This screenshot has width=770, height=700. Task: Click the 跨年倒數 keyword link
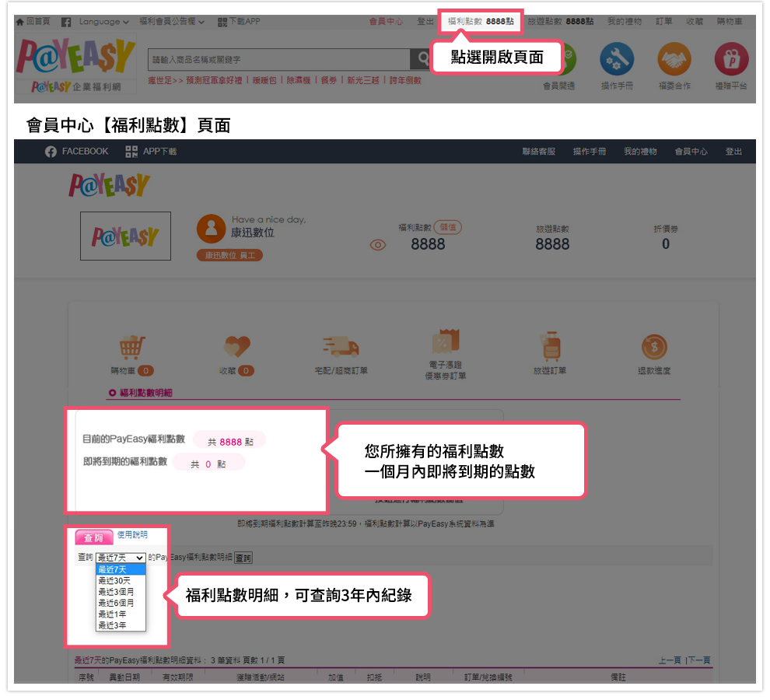pyautogui.click(x=406, y=80)
